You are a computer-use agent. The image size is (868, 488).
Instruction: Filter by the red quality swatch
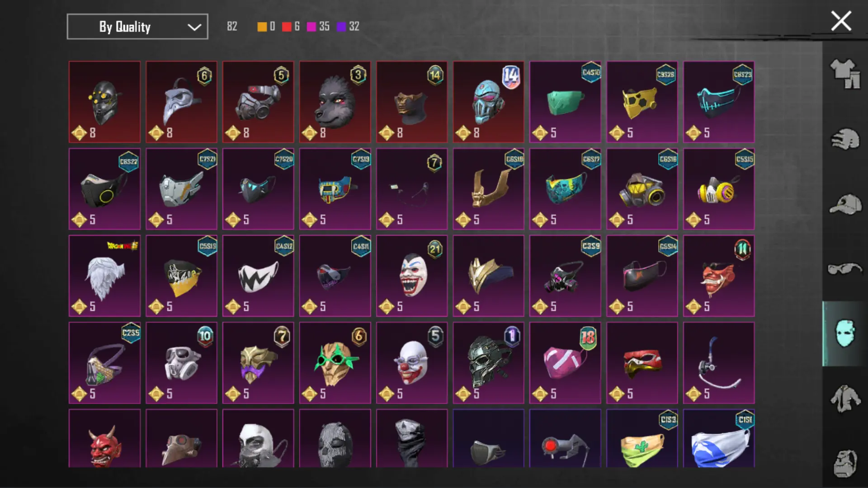point(287,27)
